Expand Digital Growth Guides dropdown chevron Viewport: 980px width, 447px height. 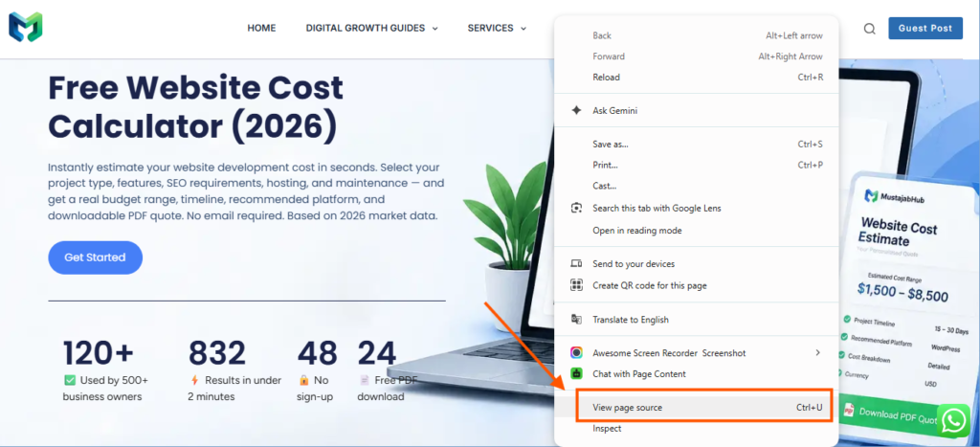(435, 28)
